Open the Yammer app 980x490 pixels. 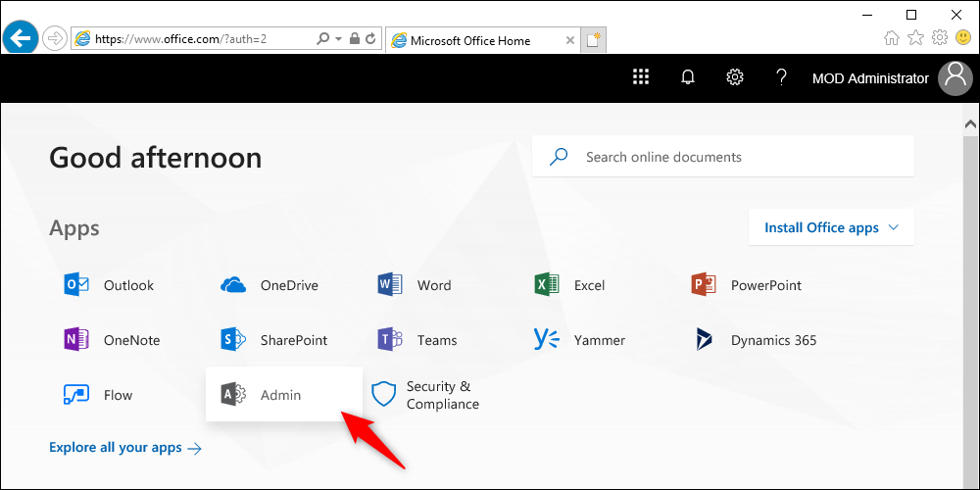click(579, 341)
